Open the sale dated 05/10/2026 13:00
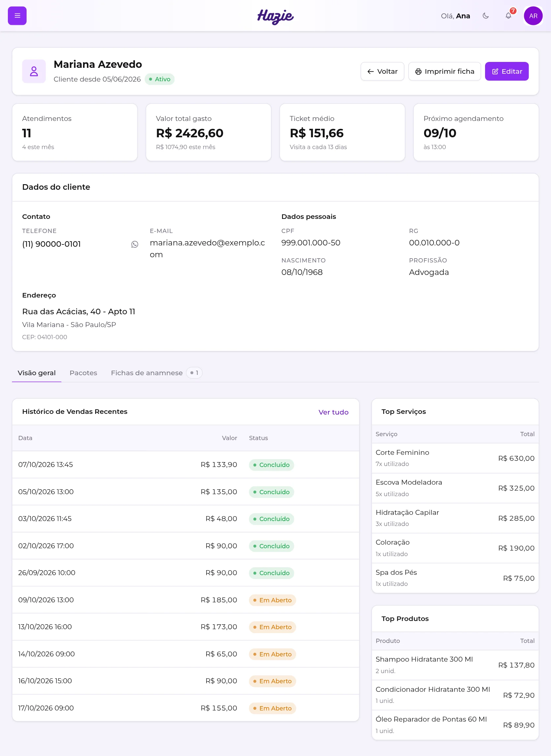This screenshot has width=551, height=756. [x=186, y=492]
